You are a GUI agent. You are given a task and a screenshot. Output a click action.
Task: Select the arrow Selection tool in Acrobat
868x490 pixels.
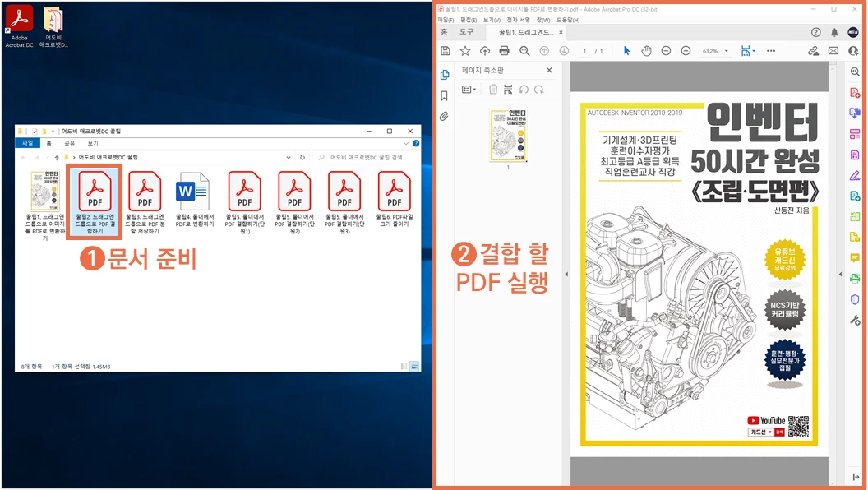626,51
